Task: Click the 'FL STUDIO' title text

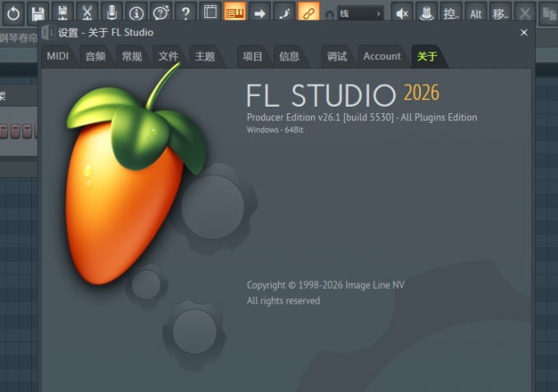Action: tap(321, 95)
